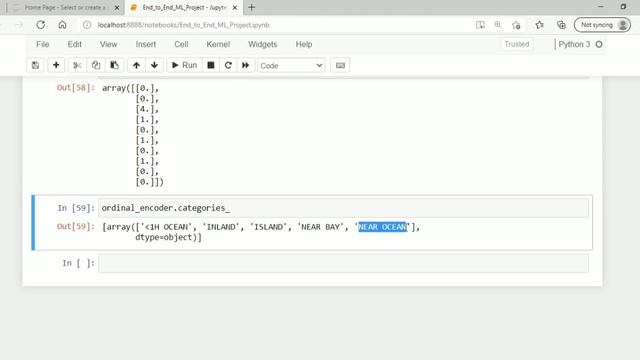Click the Trusted notebook indicator

pos(516,44)
